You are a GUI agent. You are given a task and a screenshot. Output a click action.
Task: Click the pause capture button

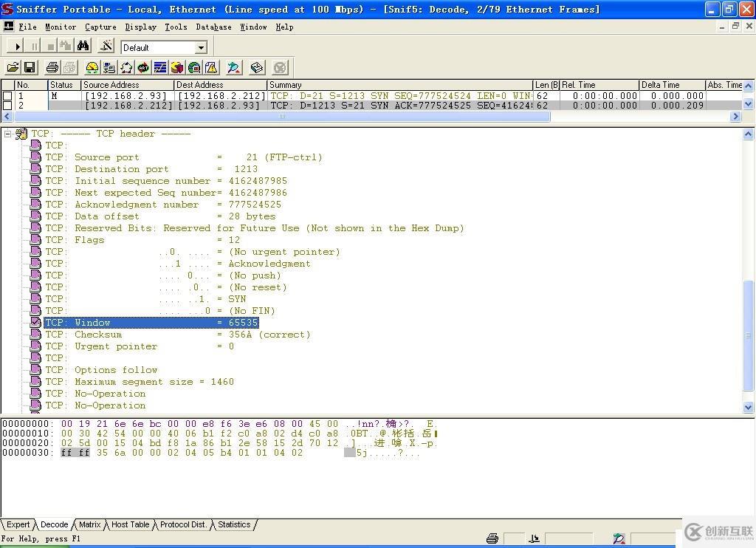[34, 47]
